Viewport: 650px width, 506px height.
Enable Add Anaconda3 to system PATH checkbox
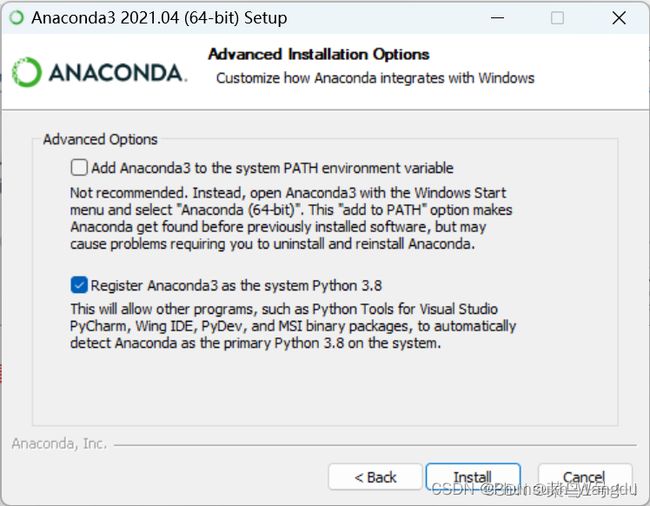pos(79,168)
